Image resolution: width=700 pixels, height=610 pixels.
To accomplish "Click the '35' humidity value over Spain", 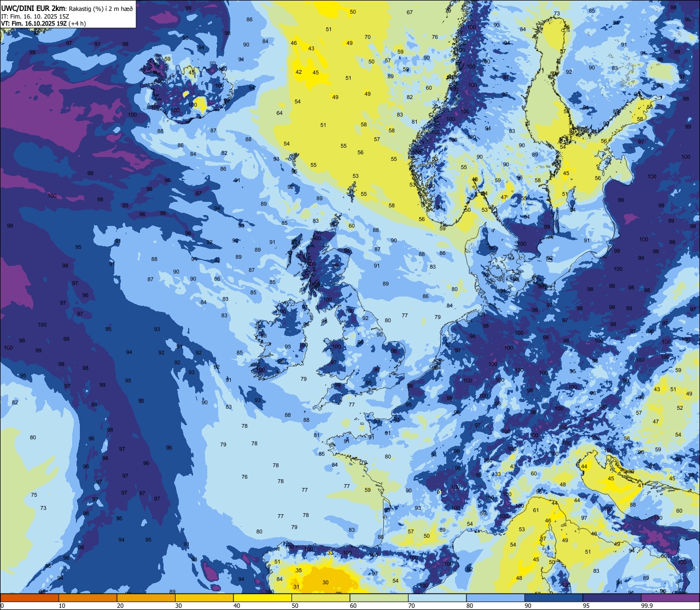I will pyautogui.click(x=299, y=571).
